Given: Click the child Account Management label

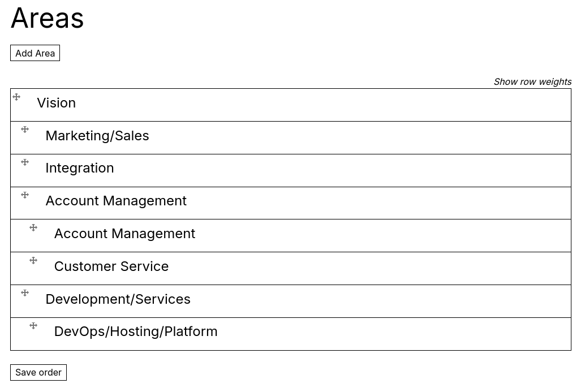Looking at the screenshot, I should 124,234.
